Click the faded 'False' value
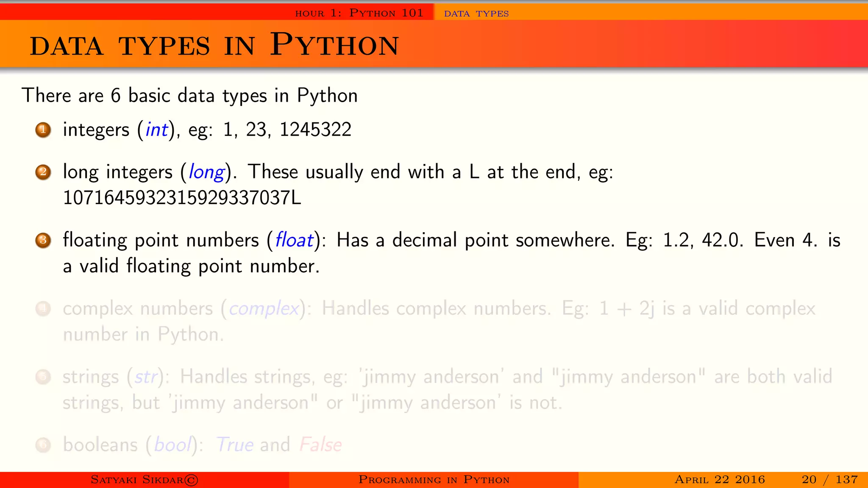The height and width of the screenshot is (488, 868). click(x=321, y=445)
